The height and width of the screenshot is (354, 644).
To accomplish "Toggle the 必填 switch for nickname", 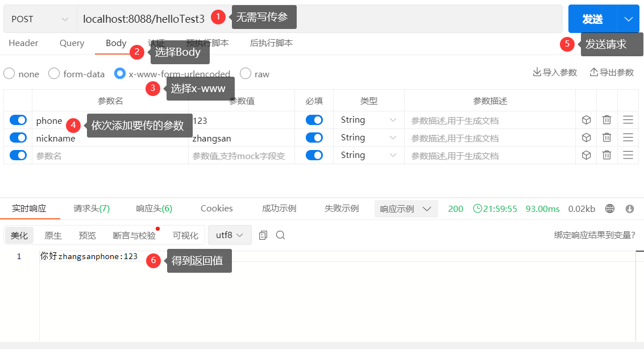I will pos(314,138).
